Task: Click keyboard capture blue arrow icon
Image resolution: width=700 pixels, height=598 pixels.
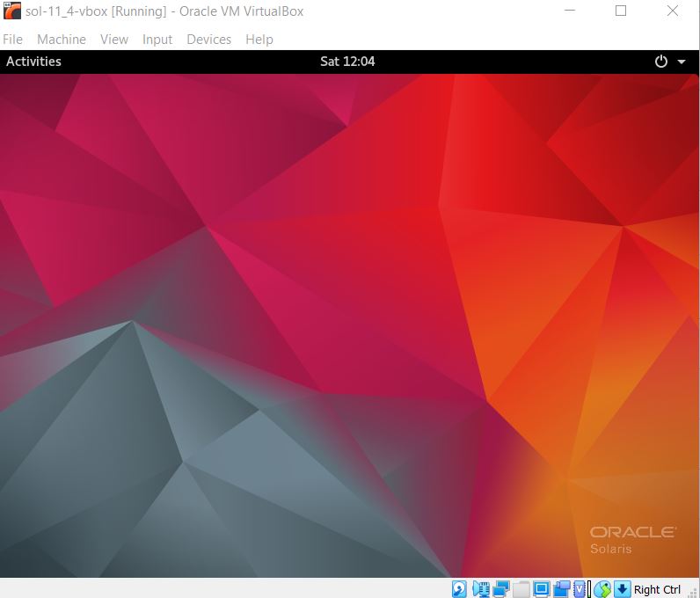Action: click(x=623, y=589)
